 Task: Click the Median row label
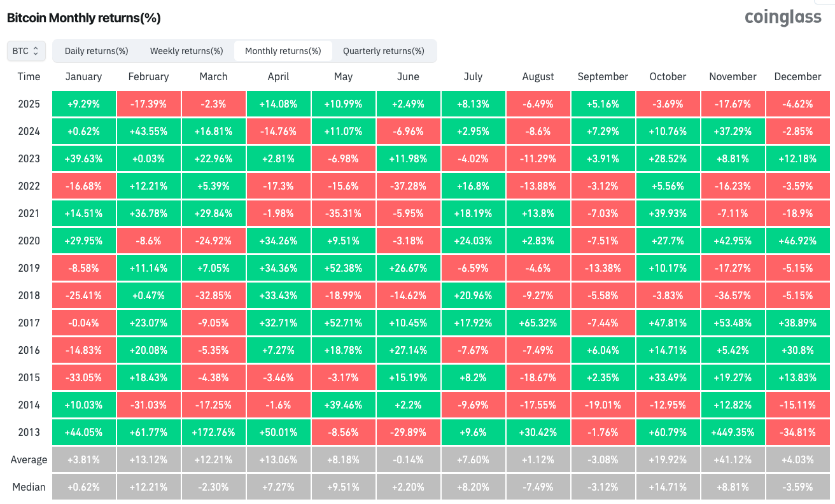pyautogui.click(x=29, y=487)
